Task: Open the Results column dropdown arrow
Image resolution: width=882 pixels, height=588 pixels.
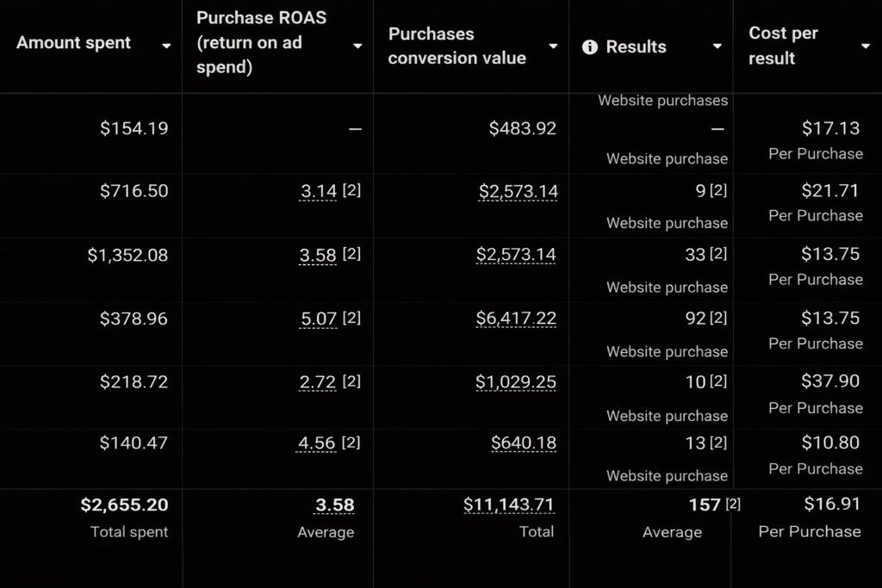Action: tap(717, 46)
